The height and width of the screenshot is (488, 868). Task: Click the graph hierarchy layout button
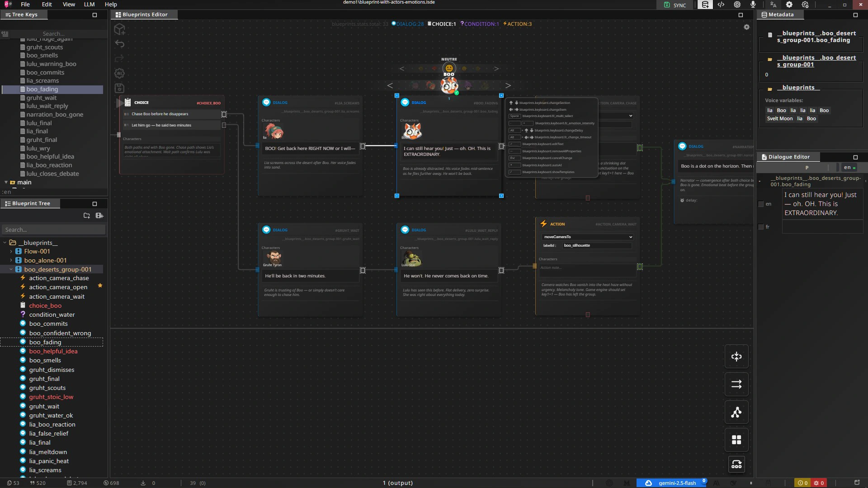[x=736, y=412]
